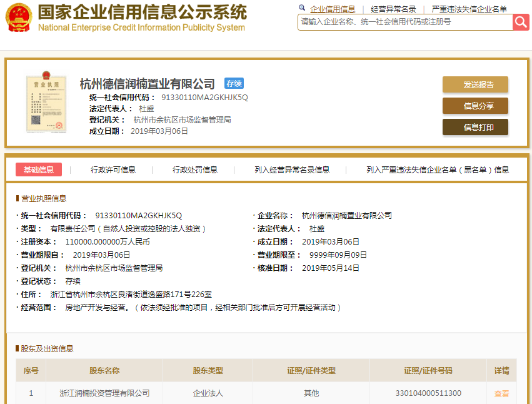Image resolution: width=532 pixels, height=404 pixels.
Task: Click the company title 杭州德信润楠置业有限公司
Action: 148,84
